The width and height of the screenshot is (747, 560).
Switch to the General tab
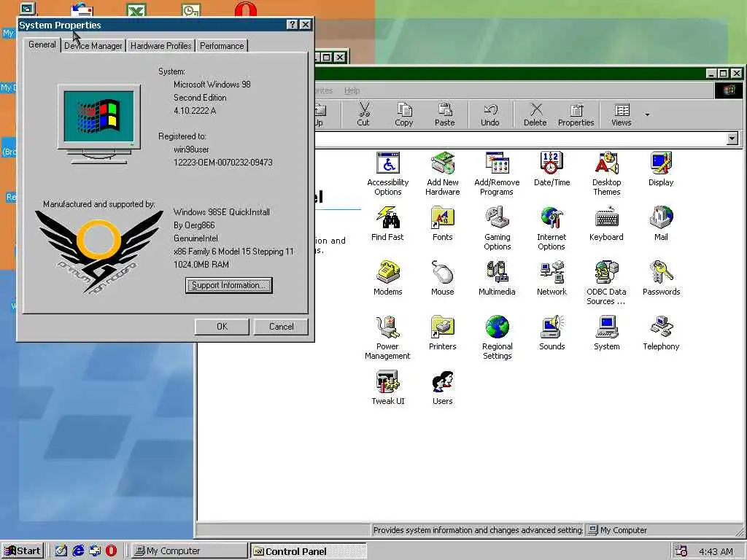click(42, 44)
